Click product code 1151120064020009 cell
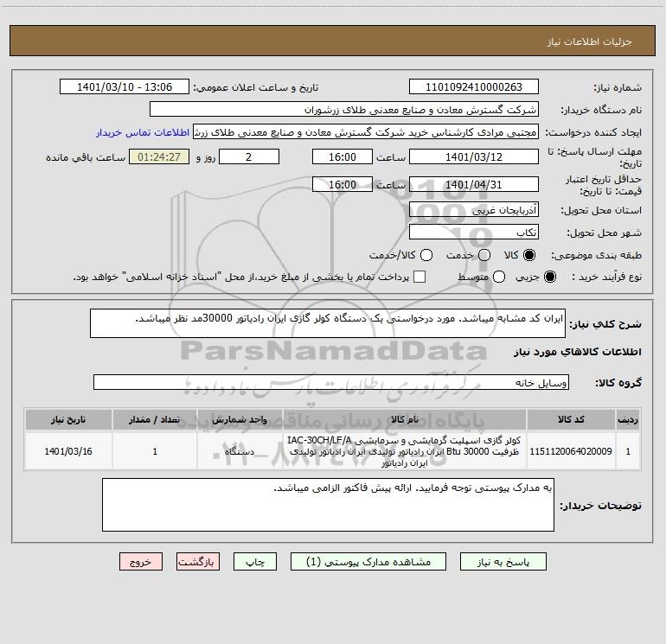 pos(571,451)
